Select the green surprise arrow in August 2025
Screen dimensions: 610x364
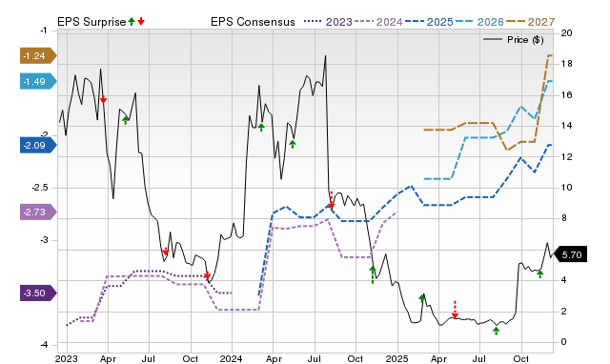click(x=496, y=331)
